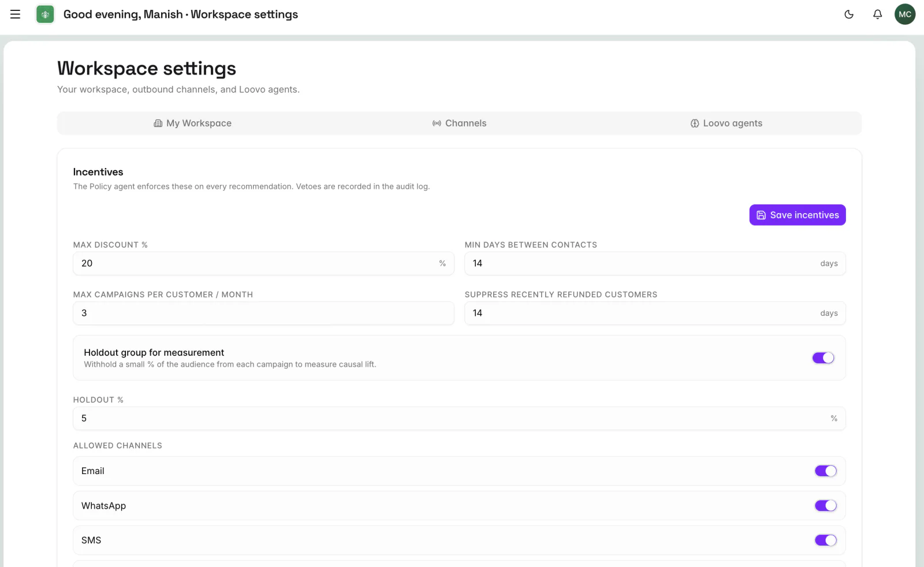This screenshot has width=924, height=567.
Task: Click the Allowed Channels label
Action: 118,446
